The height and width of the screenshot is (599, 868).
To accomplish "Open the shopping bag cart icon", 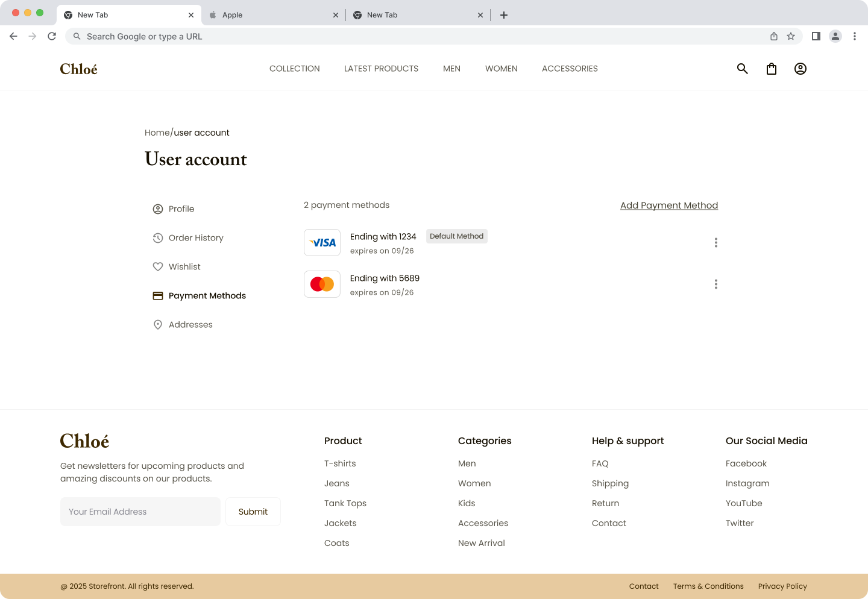I will point(772,69).
